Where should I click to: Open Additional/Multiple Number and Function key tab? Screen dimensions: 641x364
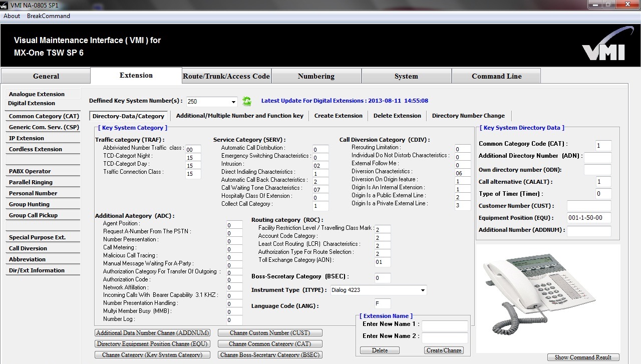pyautogui.click(x=240, y=116)
